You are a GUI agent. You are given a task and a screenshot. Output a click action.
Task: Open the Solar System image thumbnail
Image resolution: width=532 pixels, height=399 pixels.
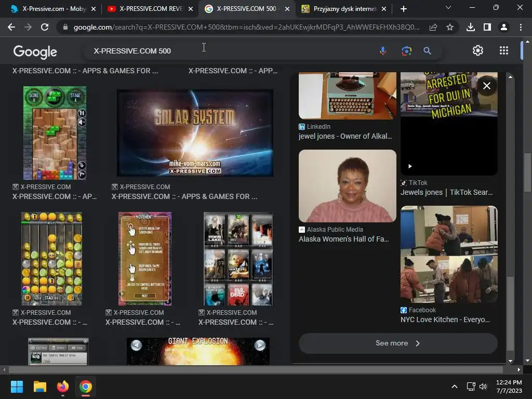click(195, 132)
